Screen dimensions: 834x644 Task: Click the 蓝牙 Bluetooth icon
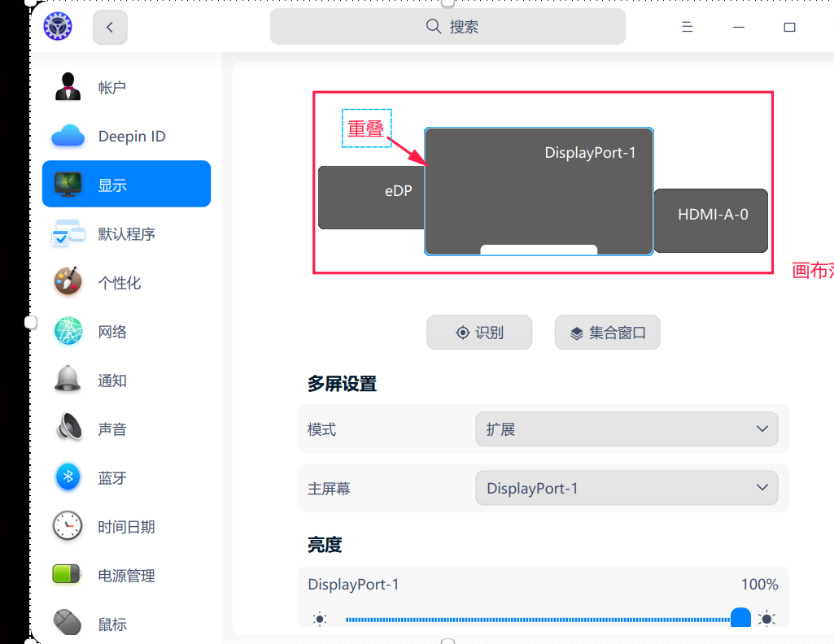(x=68, y=477)
